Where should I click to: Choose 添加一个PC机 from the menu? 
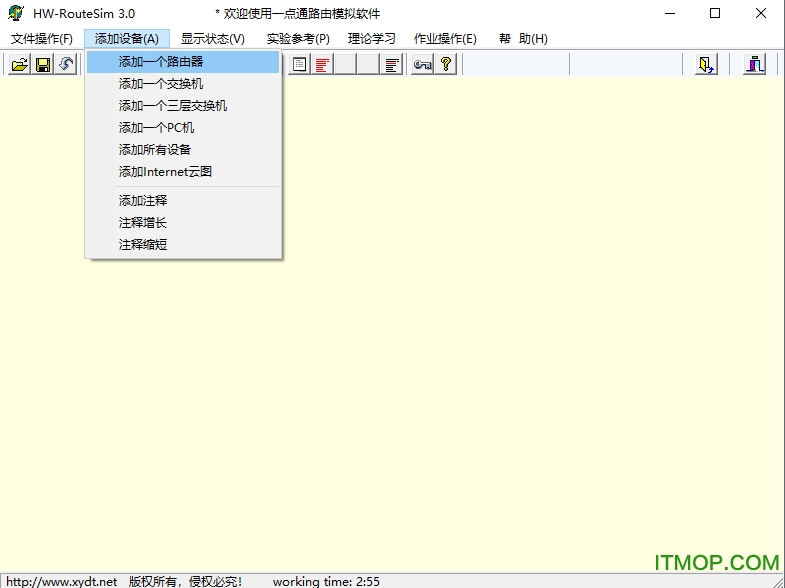[183, 128]
